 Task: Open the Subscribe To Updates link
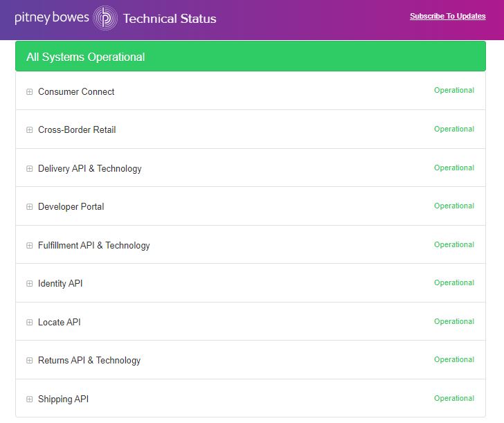(x=447, y=16)
